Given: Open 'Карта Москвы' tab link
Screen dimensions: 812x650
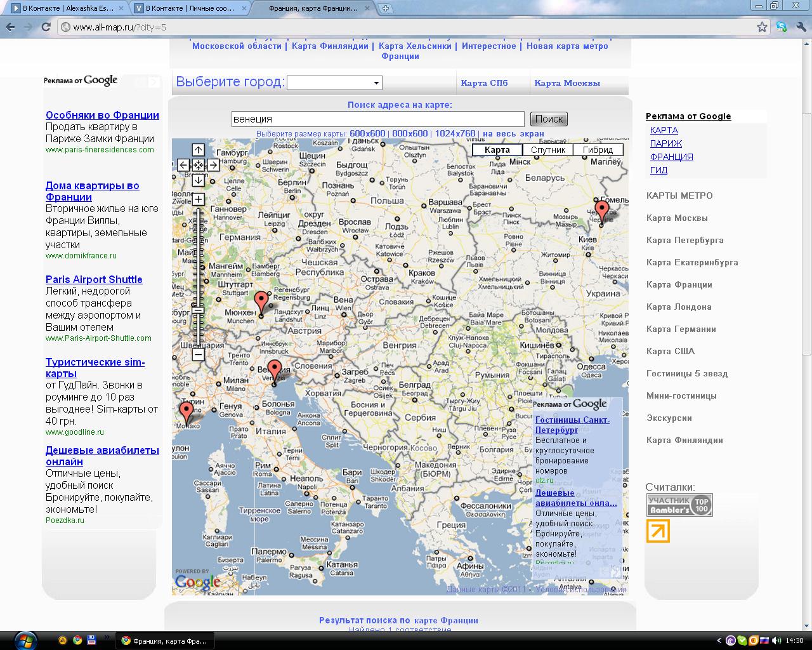Looking at the screenshot, I should (567, 83).
